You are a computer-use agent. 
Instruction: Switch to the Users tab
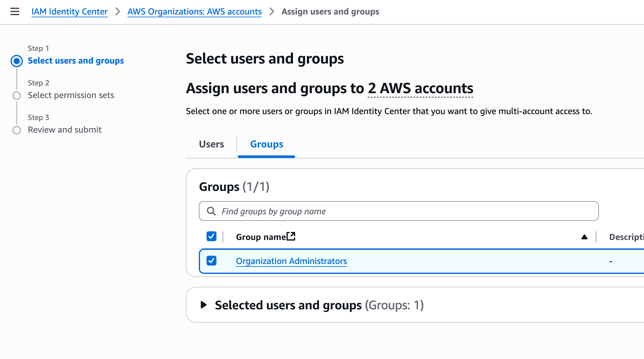tap(211, 144)
